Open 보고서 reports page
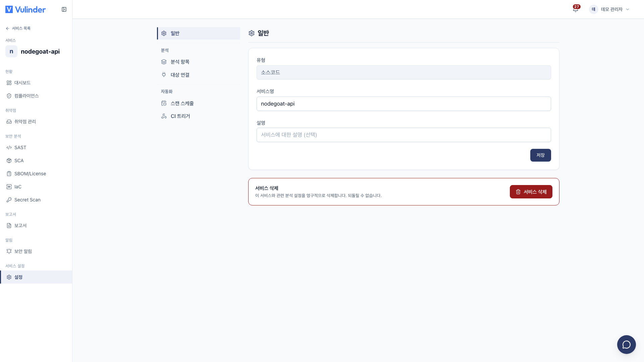This screenshot has height=362, width=644. [36, 226]
